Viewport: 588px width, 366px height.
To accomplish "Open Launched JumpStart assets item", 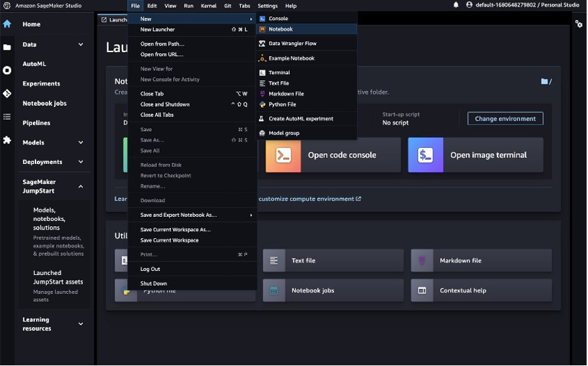I will click(54, 286).
